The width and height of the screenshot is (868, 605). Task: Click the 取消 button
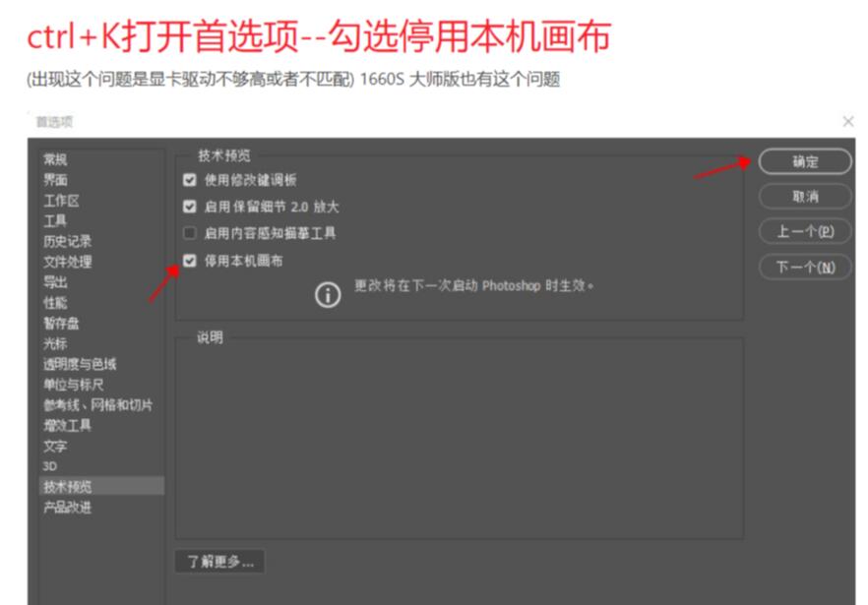806,196
